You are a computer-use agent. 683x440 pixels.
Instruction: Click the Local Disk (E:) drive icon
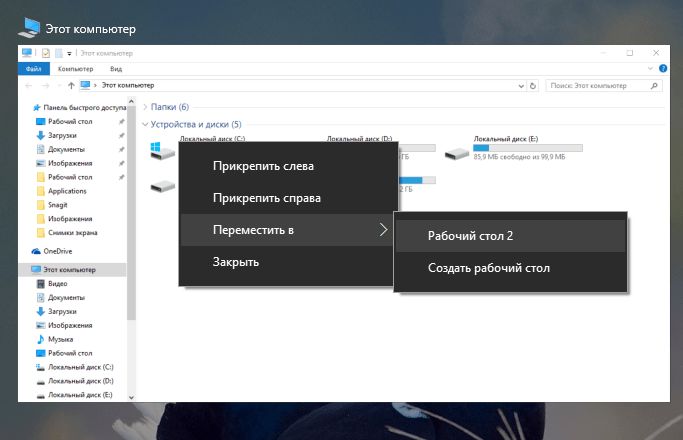[x=456, y=152]
